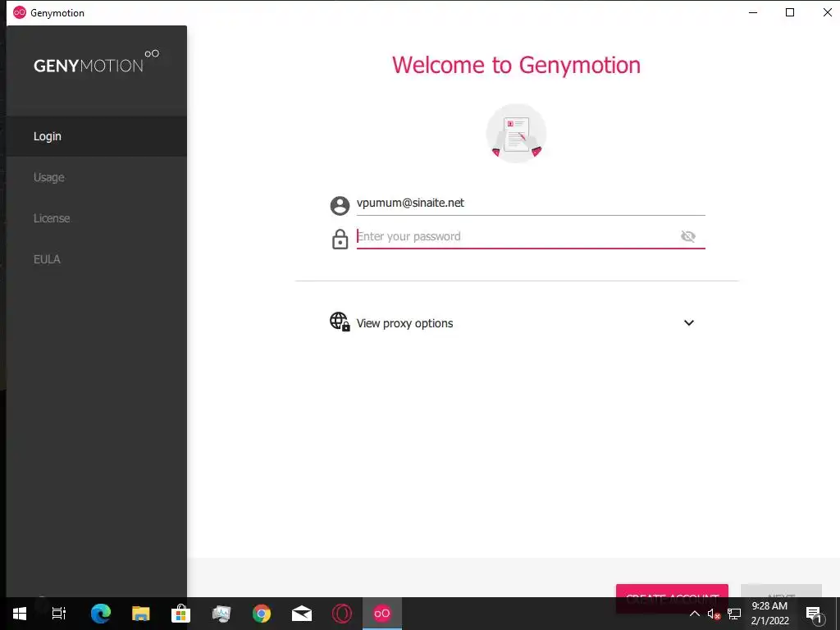Expand the View proxy options chevron
Image resolution: width=840 pixels, height=630 pixels.
point(689,322)
